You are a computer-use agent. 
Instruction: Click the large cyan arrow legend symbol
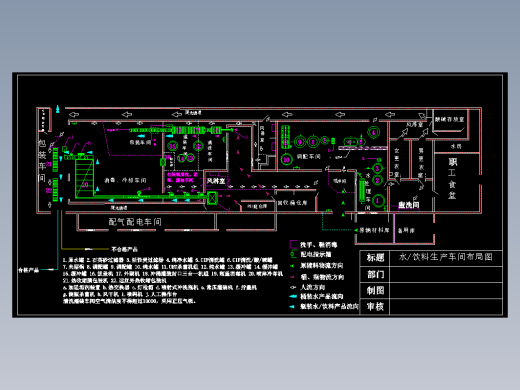click(293, 296)
